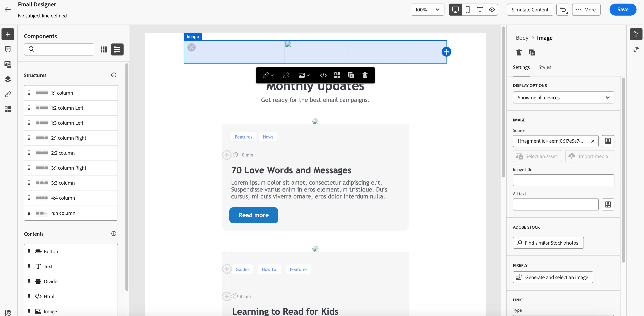Open the asset picker icon in left rail

pyautogui.click(x=8, y=64)
